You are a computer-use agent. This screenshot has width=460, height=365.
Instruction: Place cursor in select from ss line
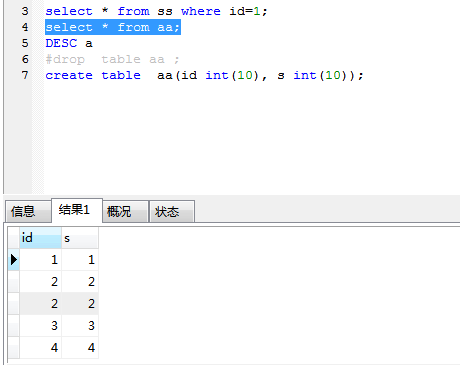point(156,11)
